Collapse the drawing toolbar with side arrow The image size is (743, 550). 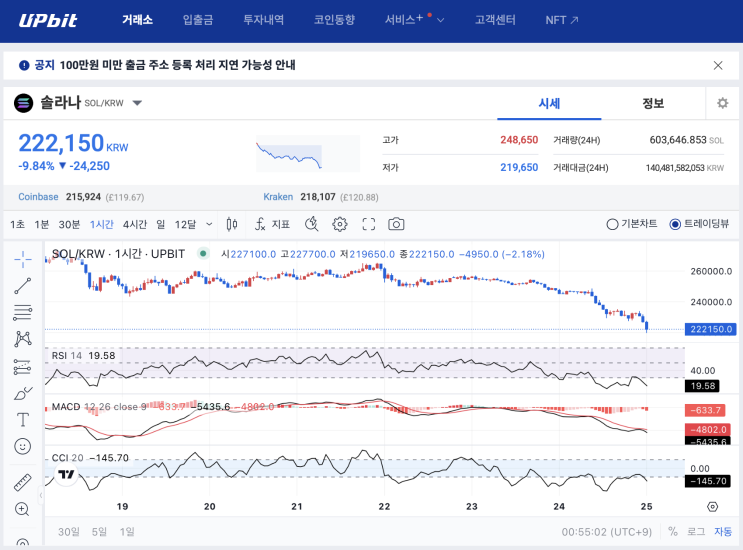(41, 496)
